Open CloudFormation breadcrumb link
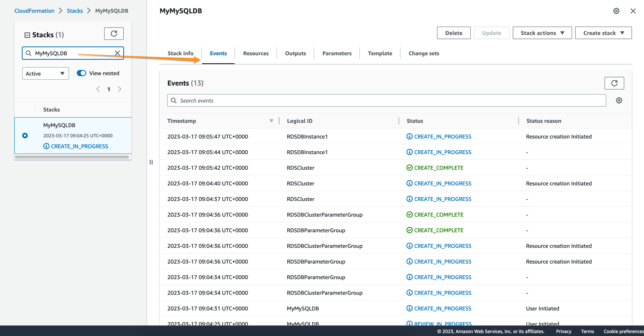The height and width of the screenshot is (336, 644). point(34,11)
